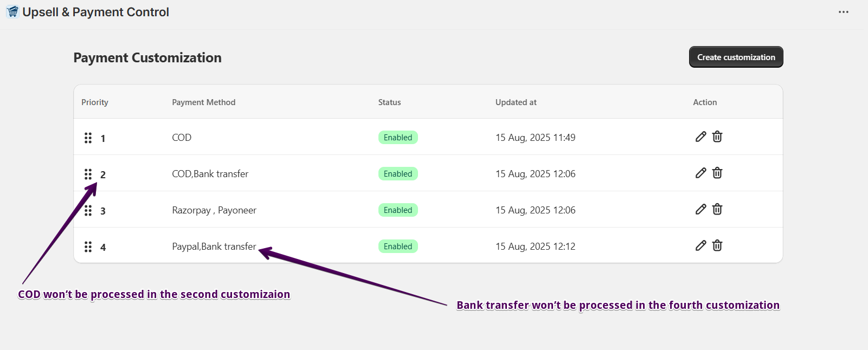Click the Updated at column header

tap(516, 102)
